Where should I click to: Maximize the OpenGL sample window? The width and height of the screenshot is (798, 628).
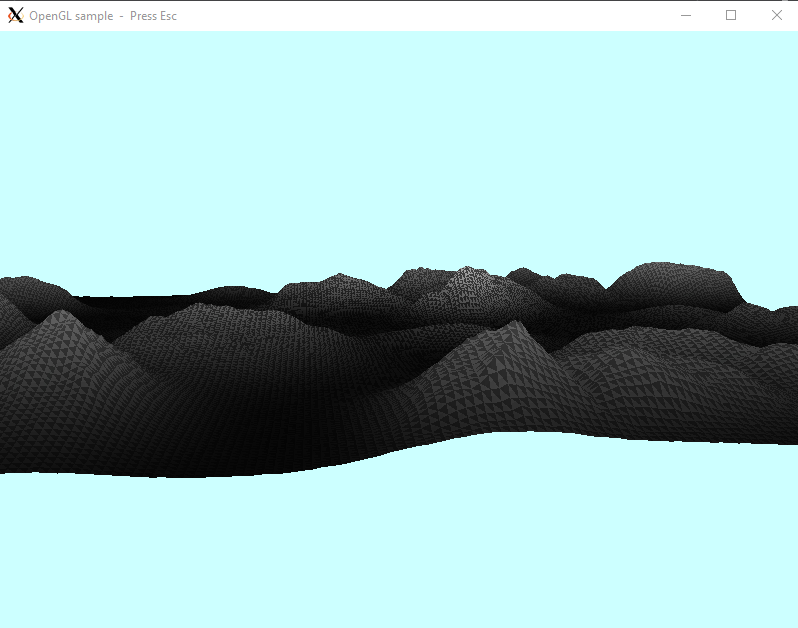point(731,16)
